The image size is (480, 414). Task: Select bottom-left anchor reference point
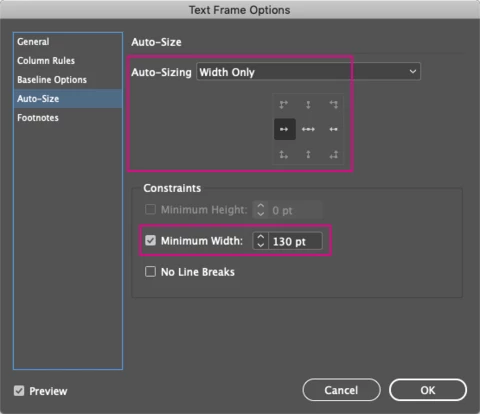(x=283, y=154)
